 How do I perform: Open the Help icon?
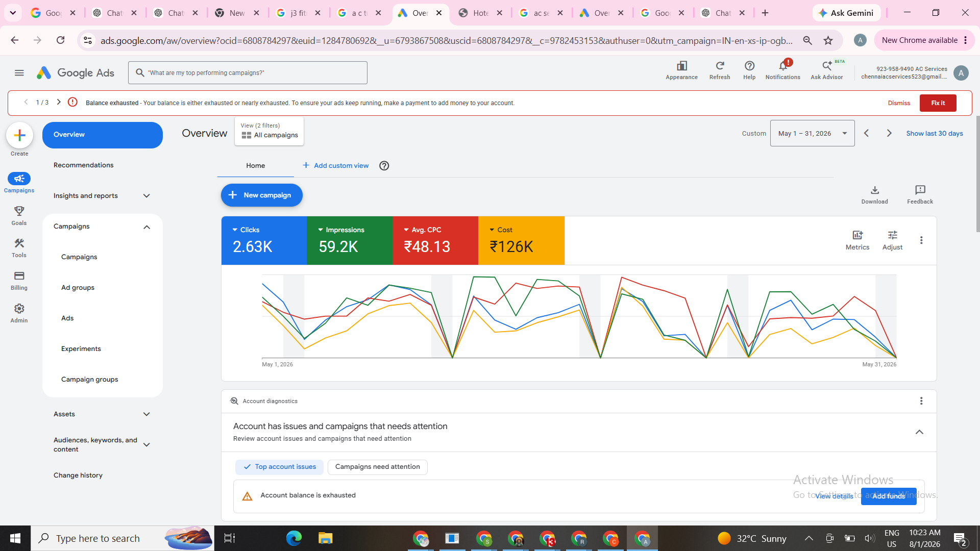(x=749, y=70)
